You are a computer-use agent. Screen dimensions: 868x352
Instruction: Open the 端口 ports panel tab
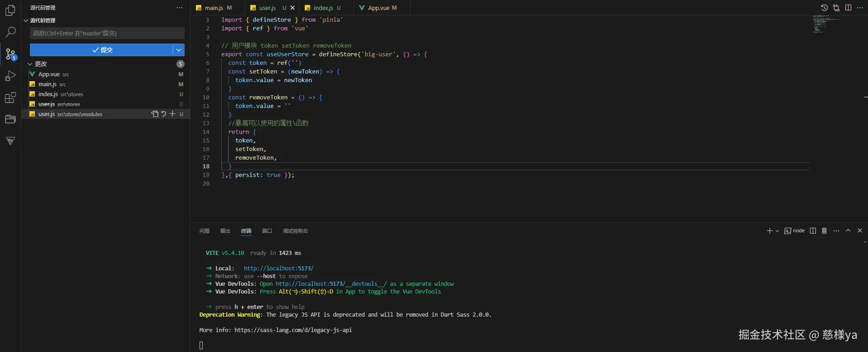tap(267, 231)
